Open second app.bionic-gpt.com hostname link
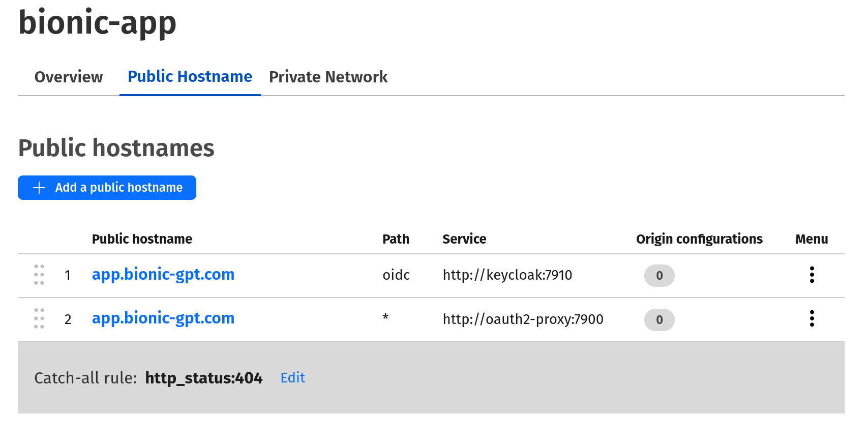 (163, 318)
